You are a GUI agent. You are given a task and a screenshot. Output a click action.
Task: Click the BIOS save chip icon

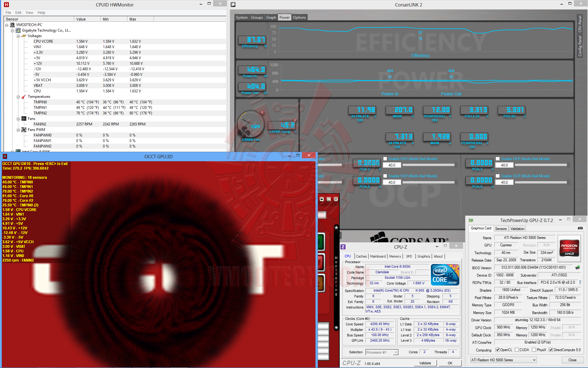578,267
